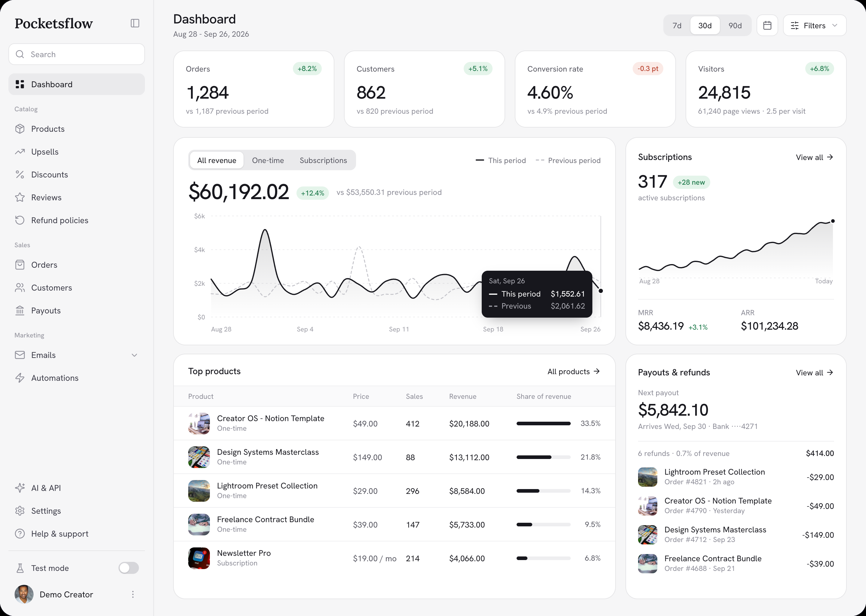
Task: Click Design Systems Masterclass refund thumbnail
Action: (648, 535)
